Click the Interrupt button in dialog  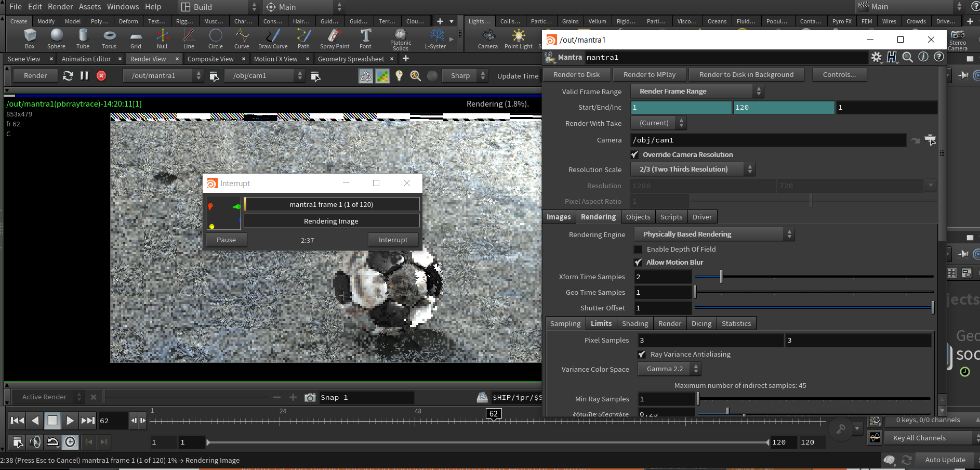click(x=393, y=240)
